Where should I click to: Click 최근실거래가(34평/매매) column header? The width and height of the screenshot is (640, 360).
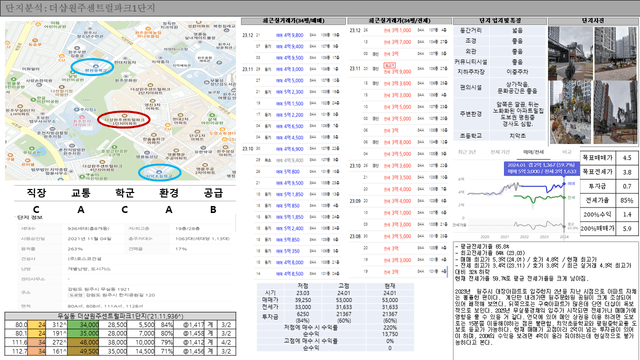pyautogui.click(x=293, y=20)
